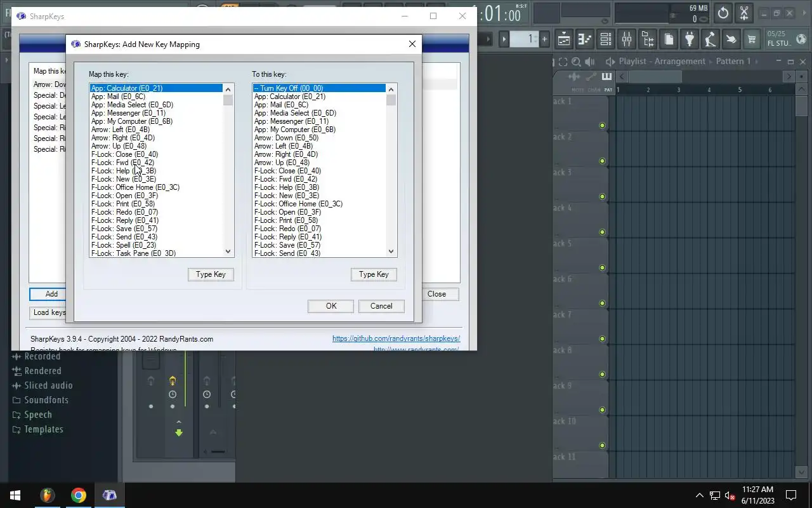Click the yellow highlighted mixer track send icon
Image resolution: width=812 pixels, height=508 pixels.
173,381
